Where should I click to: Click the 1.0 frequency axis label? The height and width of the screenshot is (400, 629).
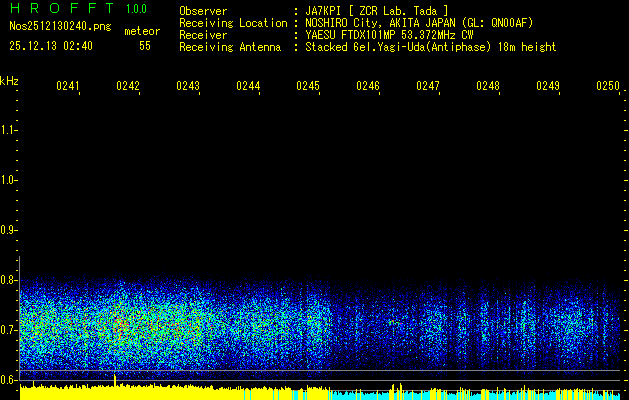[9, 180]
